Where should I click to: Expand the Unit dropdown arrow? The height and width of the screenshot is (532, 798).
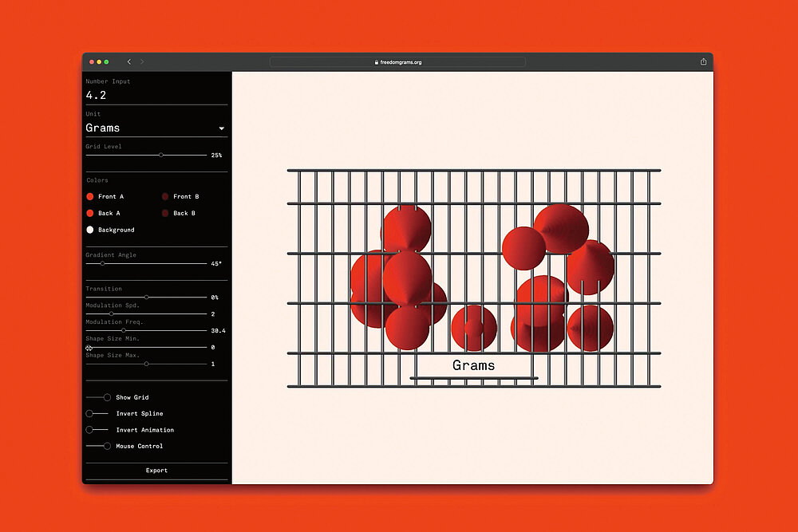[x=221, y=128]
